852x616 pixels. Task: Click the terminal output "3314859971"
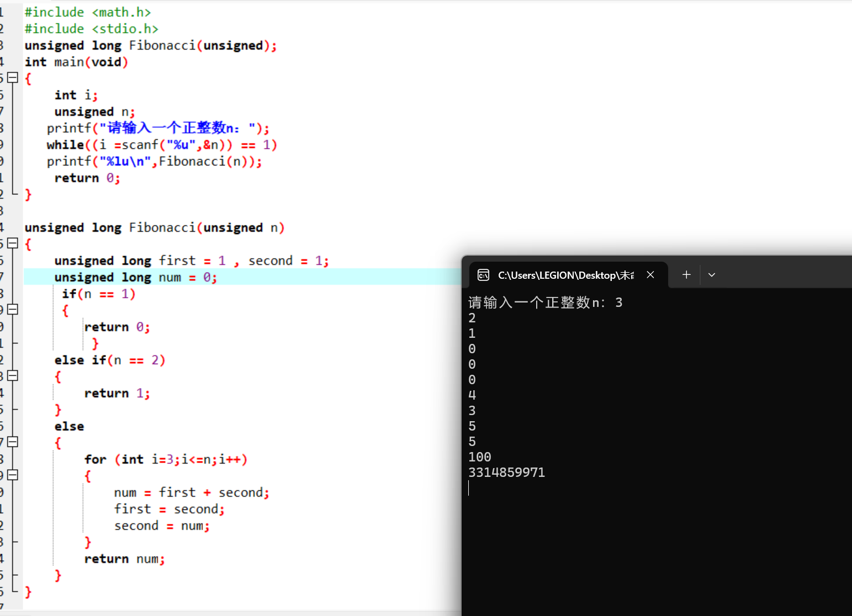(507, 472)
